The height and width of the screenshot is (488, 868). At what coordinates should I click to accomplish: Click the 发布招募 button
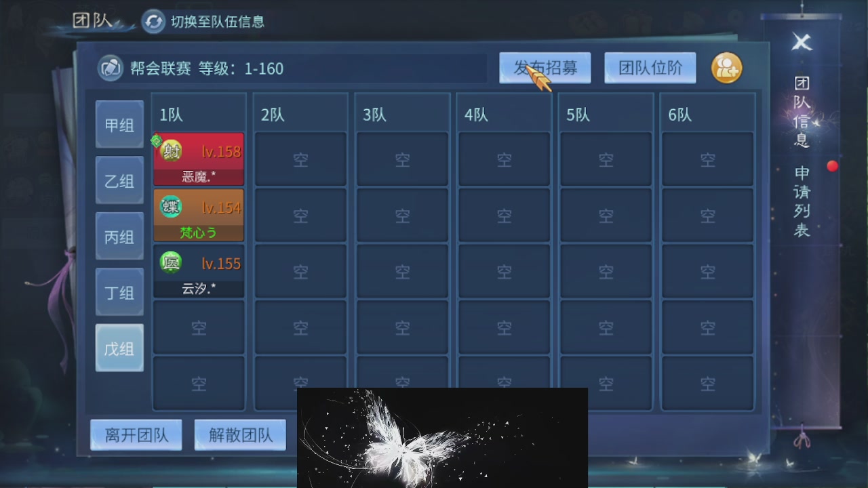click(x=545, y=68)
